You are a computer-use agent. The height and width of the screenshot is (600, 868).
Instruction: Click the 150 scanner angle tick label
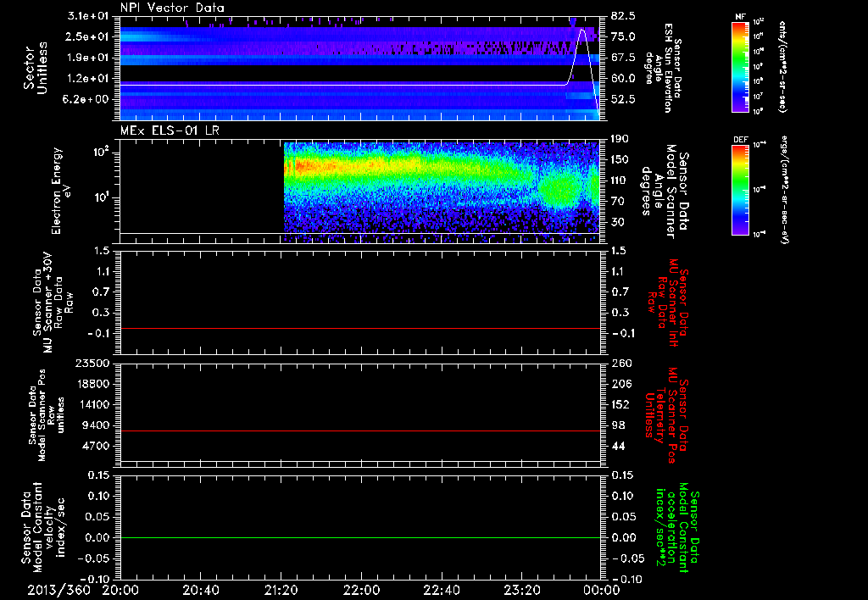620,159
